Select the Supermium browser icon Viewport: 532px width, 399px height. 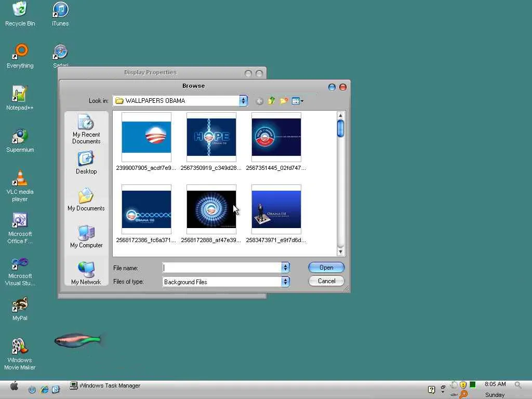click(x=20, y=140)
